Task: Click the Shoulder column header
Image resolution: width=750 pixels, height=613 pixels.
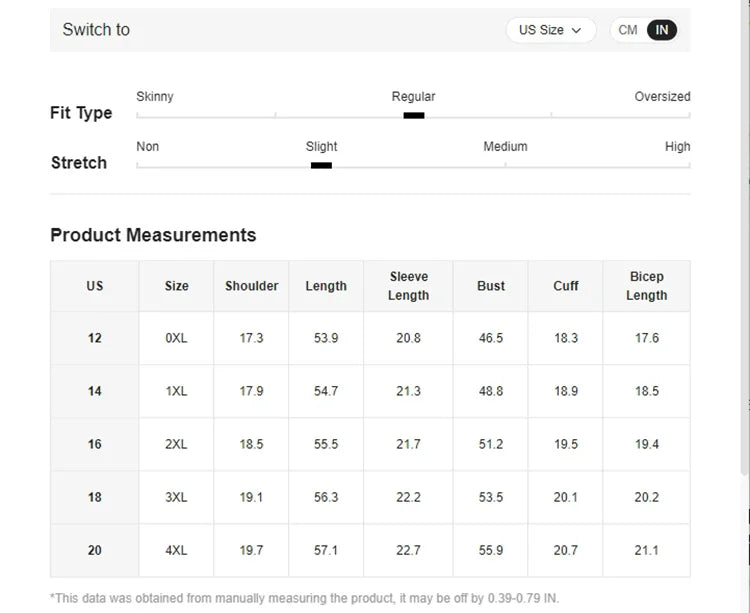Action: point(251,286)
